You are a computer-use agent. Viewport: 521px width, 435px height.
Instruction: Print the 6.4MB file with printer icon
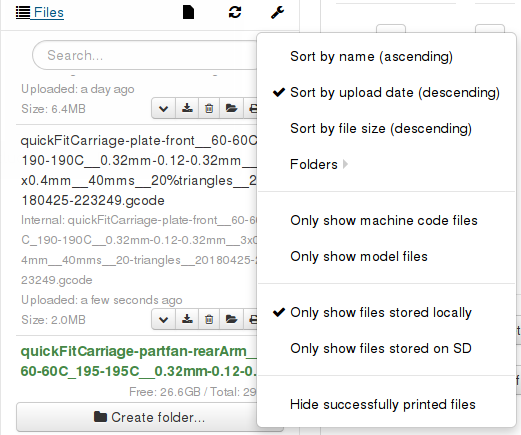coord(251,108)
